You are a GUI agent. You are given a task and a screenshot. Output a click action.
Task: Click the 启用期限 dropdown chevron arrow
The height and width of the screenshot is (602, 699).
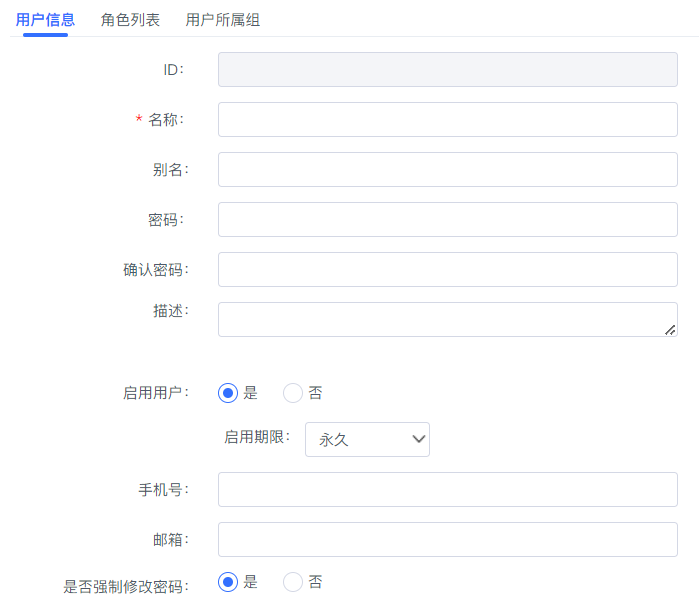[x=418, y=439]
